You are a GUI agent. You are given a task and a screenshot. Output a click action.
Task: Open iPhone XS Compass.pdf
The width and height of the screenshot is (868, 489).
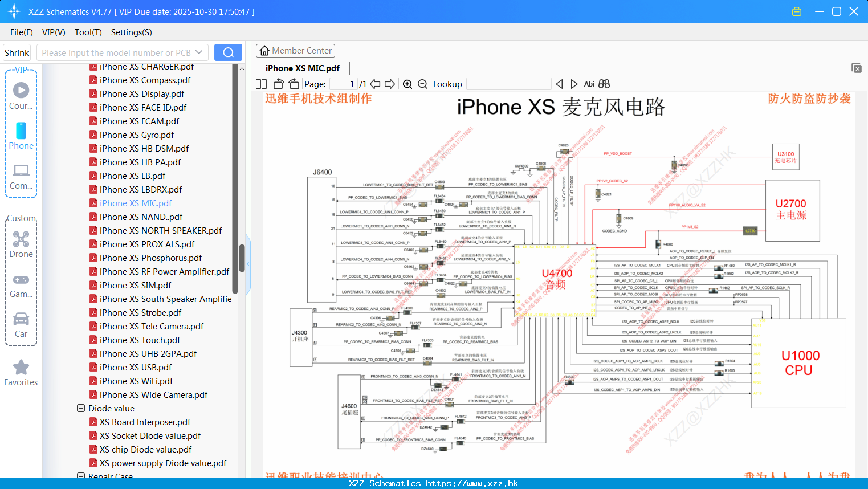pyautogui.click(x=145, y=80)
